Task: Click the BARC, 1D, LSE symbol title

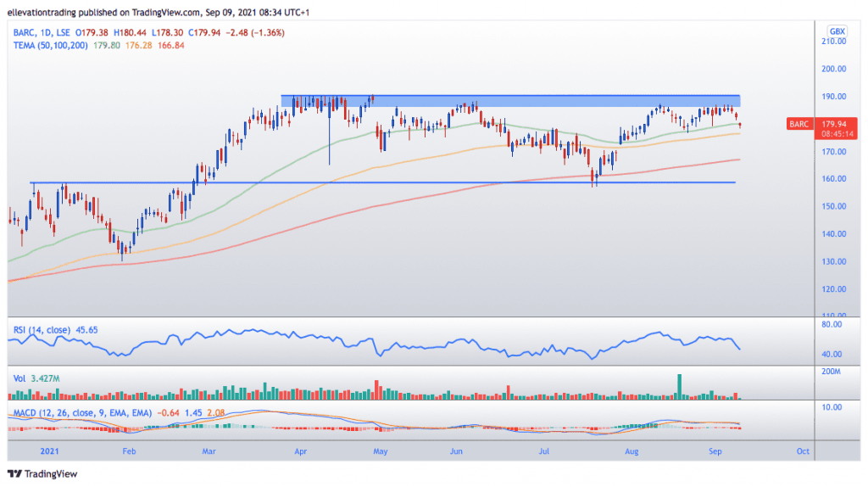Action: (42, 33)
